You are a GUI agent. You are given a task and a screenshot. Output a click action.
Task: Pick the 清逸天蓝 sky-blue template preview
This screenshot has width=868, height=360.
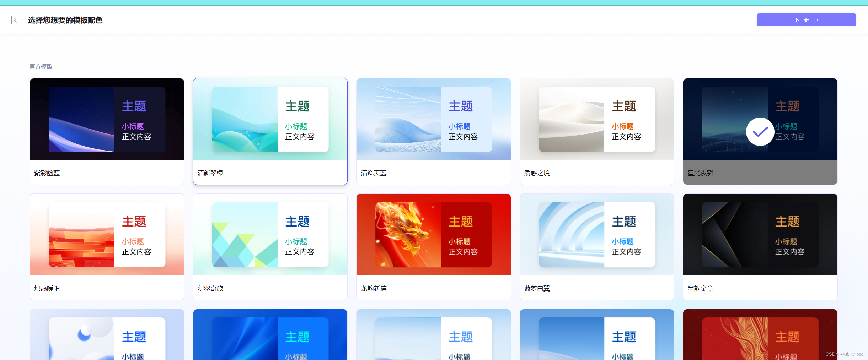434,119
